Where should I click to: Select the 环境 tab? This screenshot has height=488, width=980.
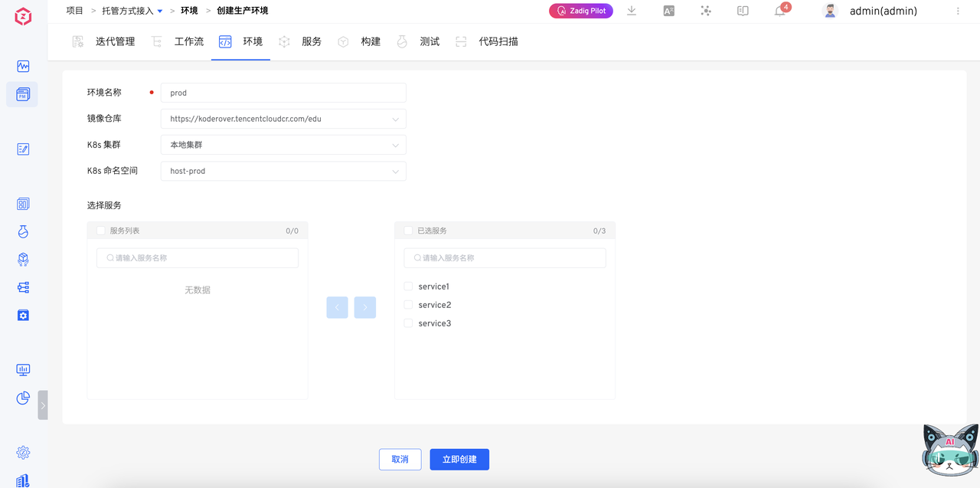240,41
